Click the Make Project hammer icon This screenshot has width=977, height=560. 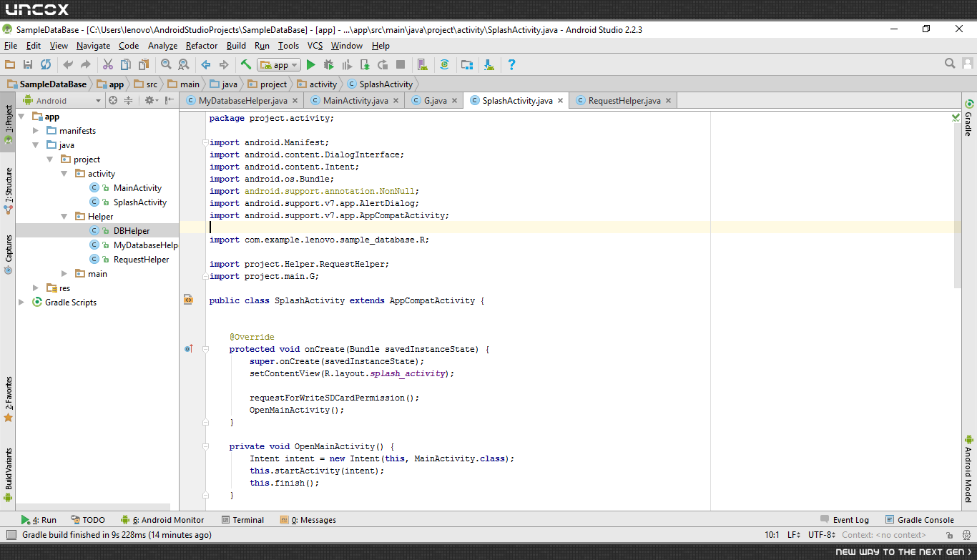click(246, 64)
